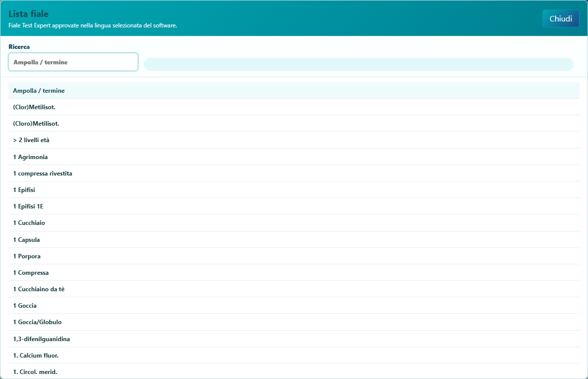Close the Lista fiale dialog with Chiudi
Image resolution: width=588 pixels, height=379 pixels.
(561, 19)
